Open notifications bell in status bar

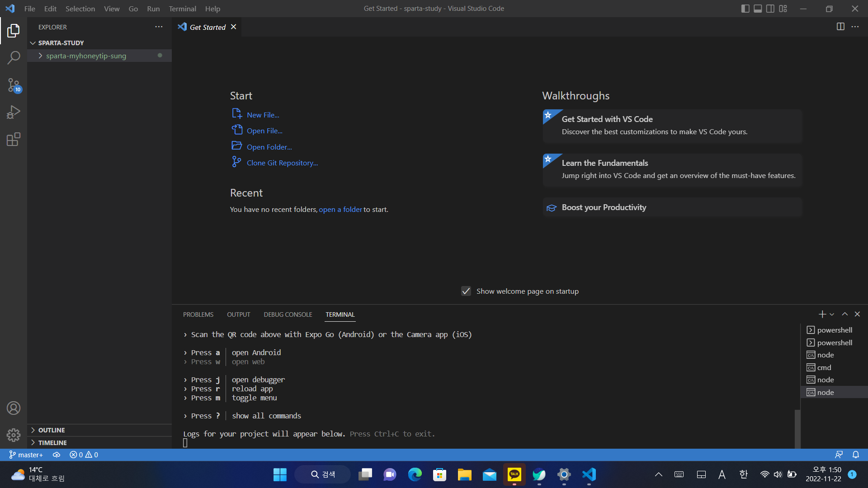pos(856,455)
